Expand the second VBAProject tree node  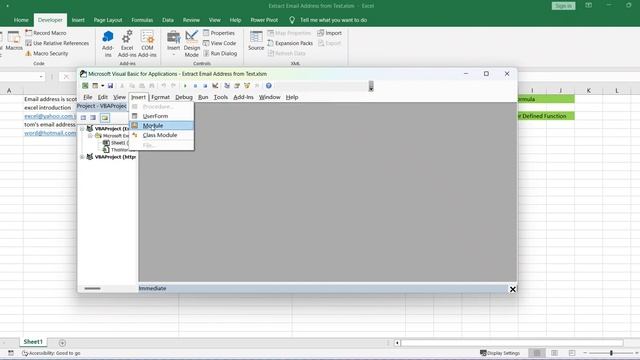point(82,157)
